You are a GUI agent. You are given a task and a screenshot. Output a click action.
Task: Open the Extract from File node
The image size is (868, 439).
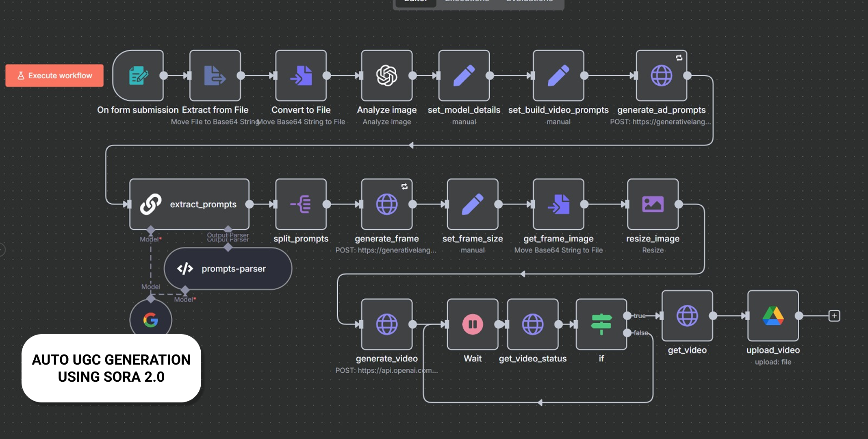[215, 76]
